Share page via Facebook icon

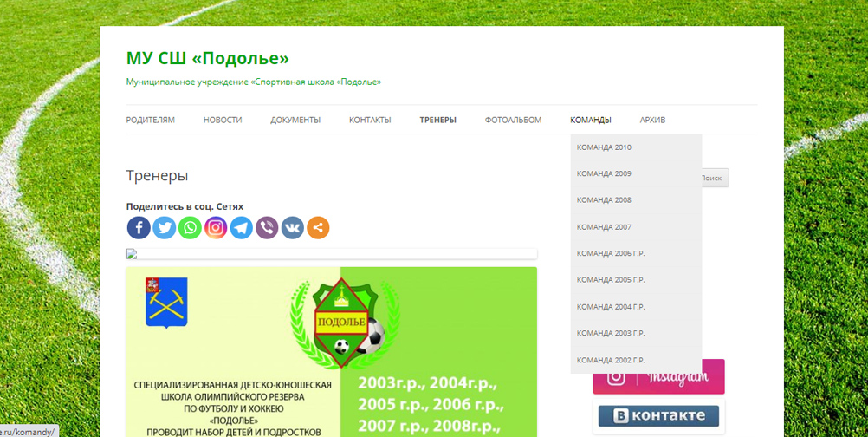point(139,228)
